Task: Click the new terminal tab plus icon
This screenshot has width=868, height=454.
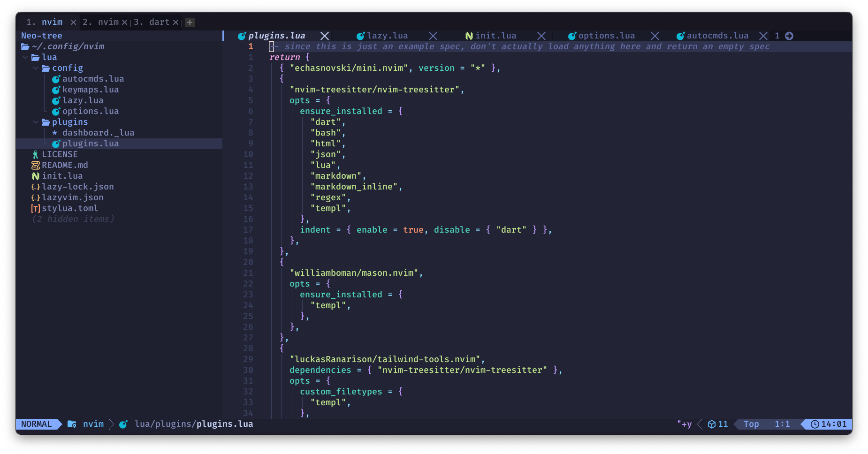Action: pos(190,22)
